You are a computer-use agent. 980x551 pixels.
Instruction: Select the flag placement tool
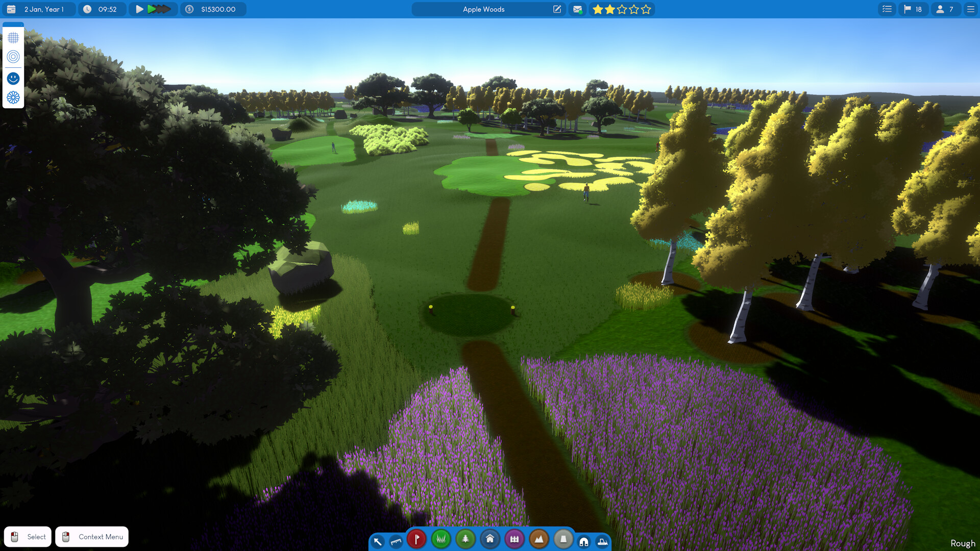(x=416, y=539)
